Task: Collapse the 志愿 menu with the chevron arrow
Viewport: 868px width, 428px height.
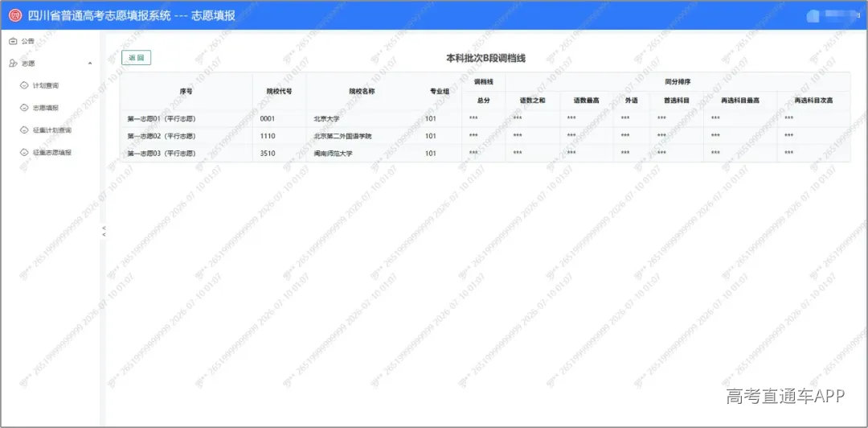Action: (90, 64)
